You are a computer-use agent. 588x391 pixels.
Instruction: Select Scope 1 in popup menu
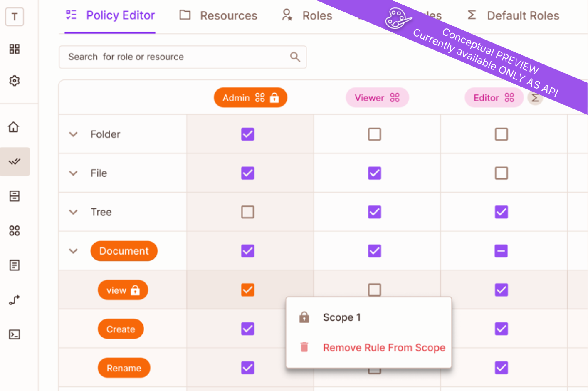(x=341, y=317)
